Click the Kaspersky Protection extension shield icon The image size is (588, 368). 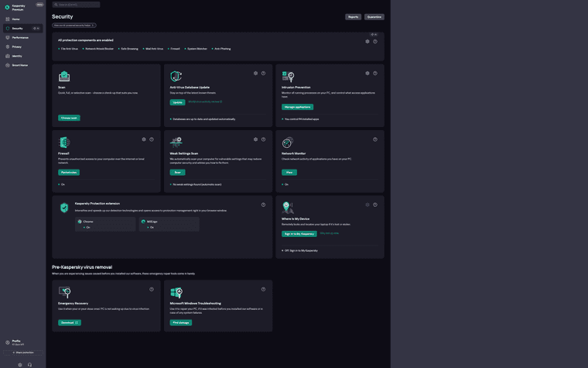pyautogui.click(x=64, y=208)
